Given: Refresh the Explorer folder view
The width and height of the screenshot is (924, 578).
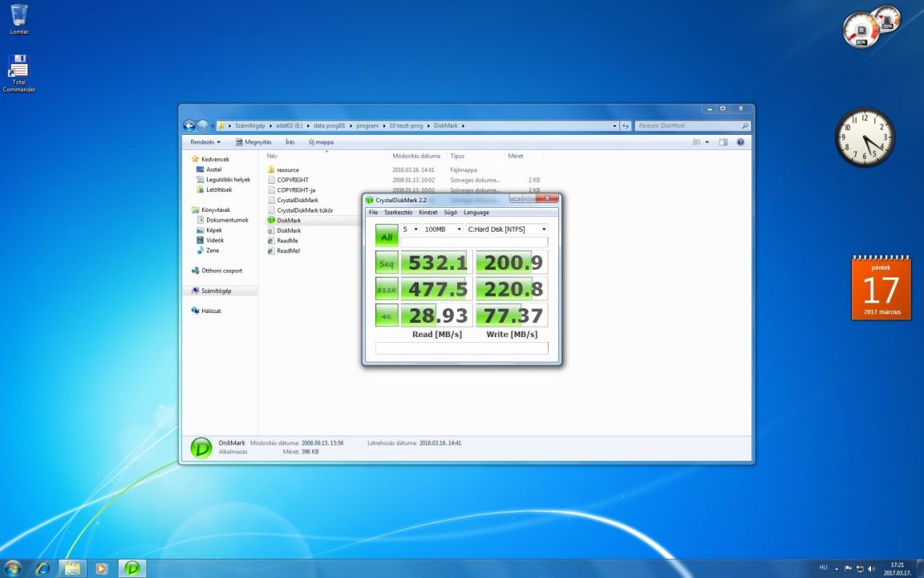Looking at the screenshot, I should (626, 125).
